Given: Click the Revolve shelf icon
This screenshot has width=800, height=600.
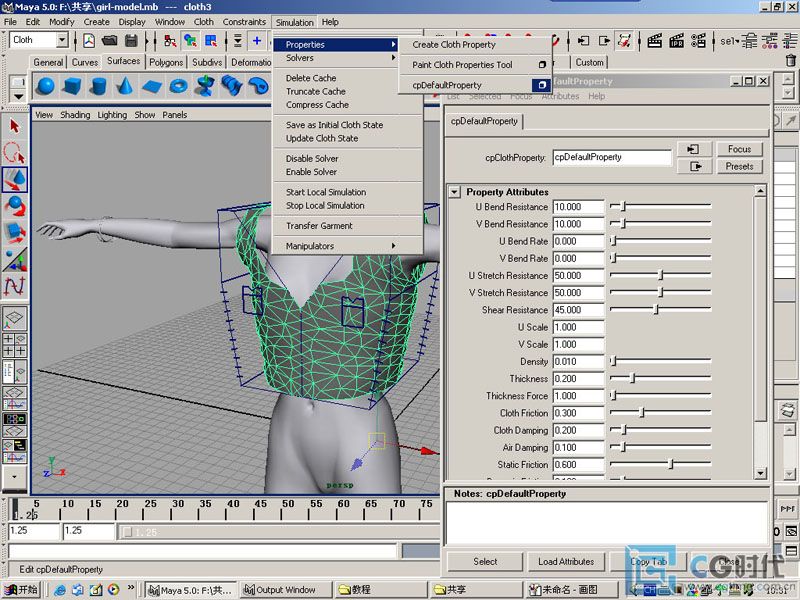Looking at the screenshot, I should point(205,86).
